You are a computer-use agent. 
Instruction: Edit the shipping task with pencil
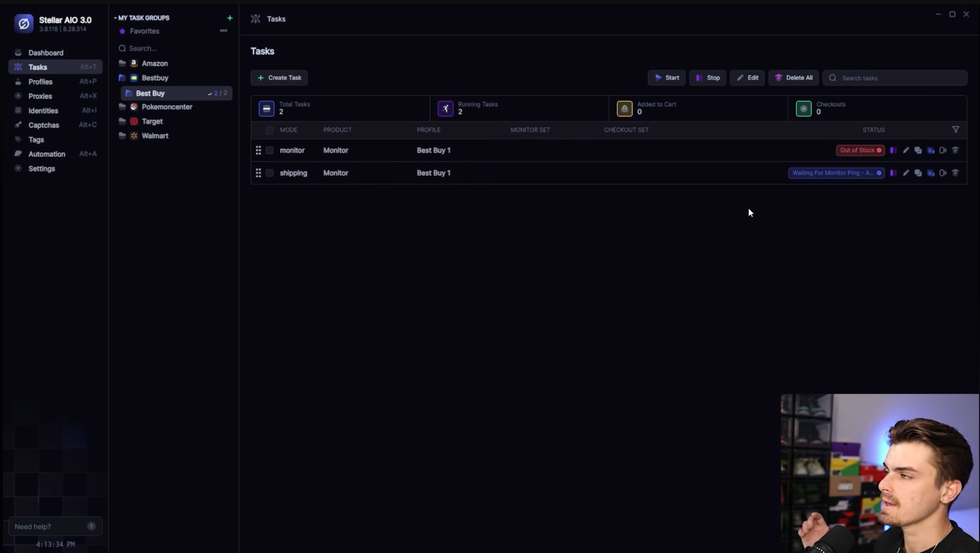coord(906,173)
